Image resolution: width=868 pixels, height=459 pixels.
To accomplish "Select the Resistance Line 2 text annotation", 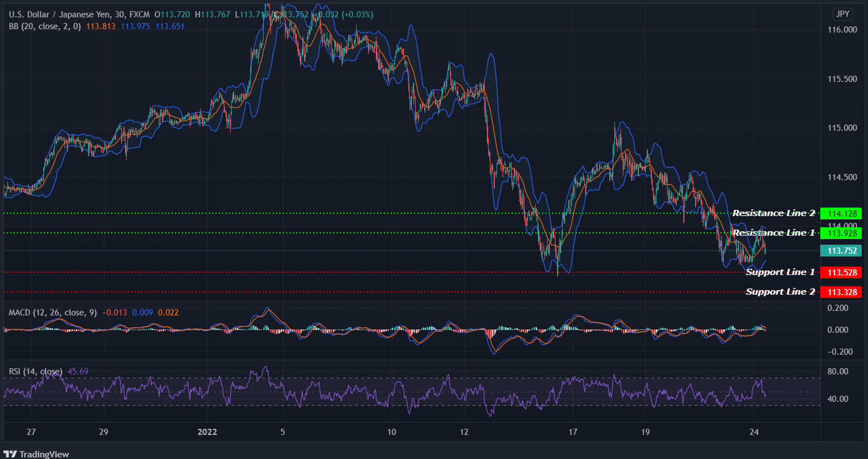I will [775, 213].
